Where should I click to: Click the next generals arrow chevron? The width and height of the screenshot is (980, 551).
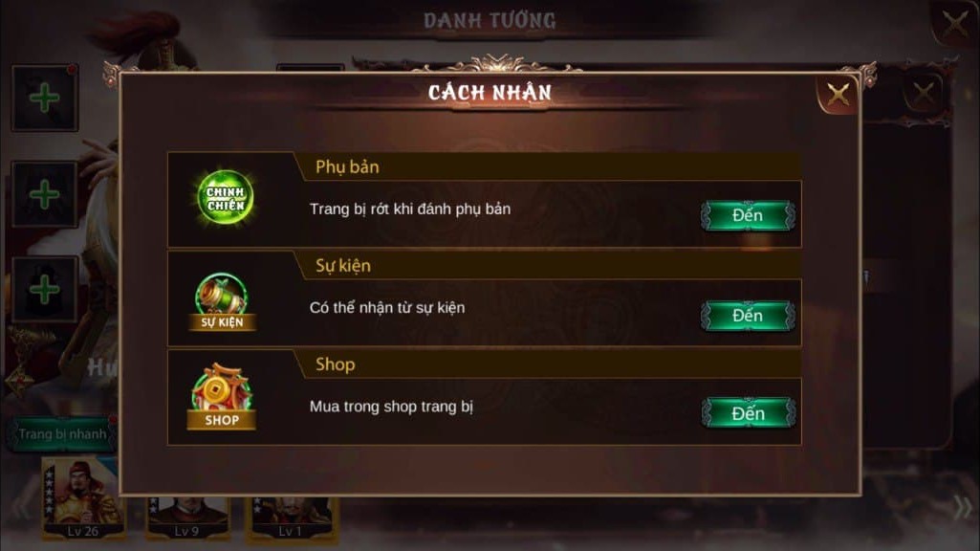963,507
